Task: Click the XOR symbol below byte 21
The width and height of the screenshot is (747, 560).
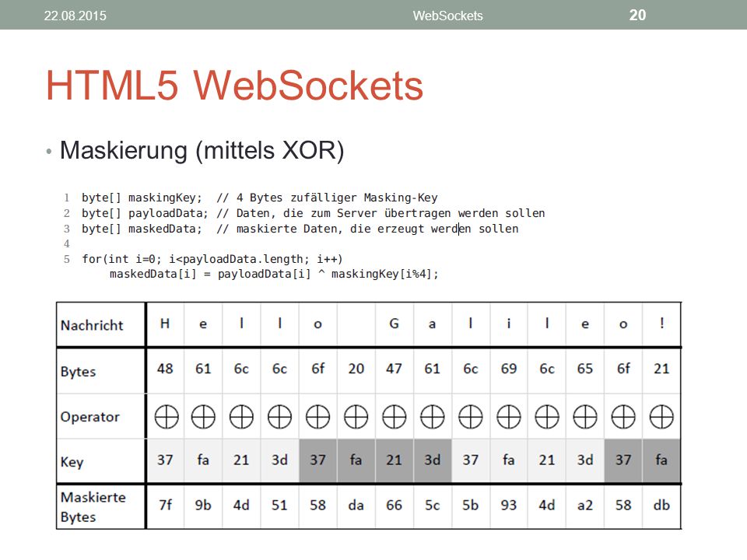Action: point(661,417)
